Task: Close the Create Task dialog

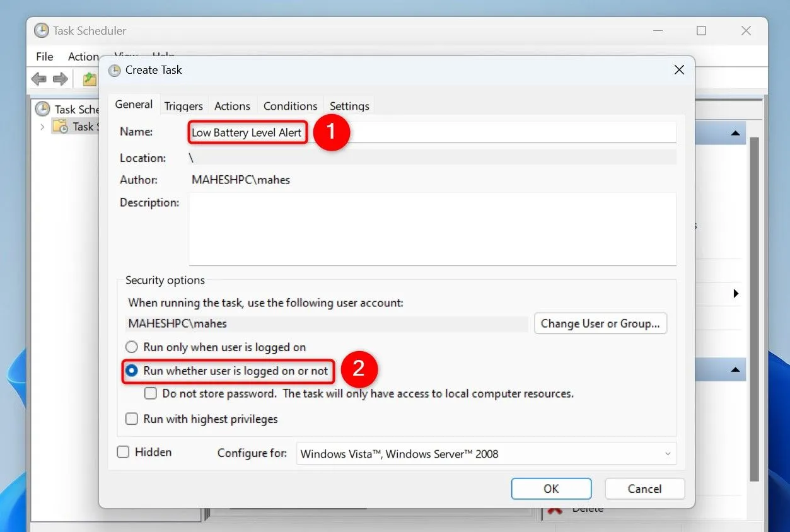Action: tap(679, 70)
